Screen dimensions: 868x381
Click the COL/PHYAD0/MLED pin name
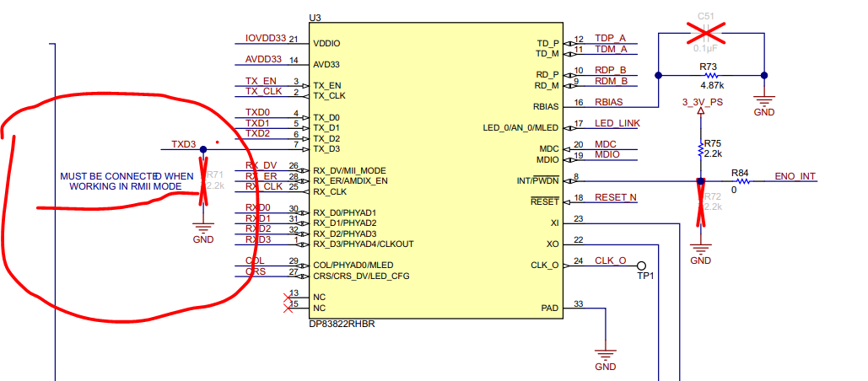(353, 266)
